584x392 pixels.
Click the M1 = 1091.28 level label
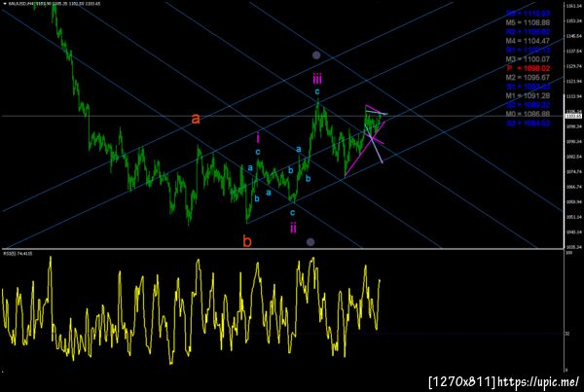[528, 95]
